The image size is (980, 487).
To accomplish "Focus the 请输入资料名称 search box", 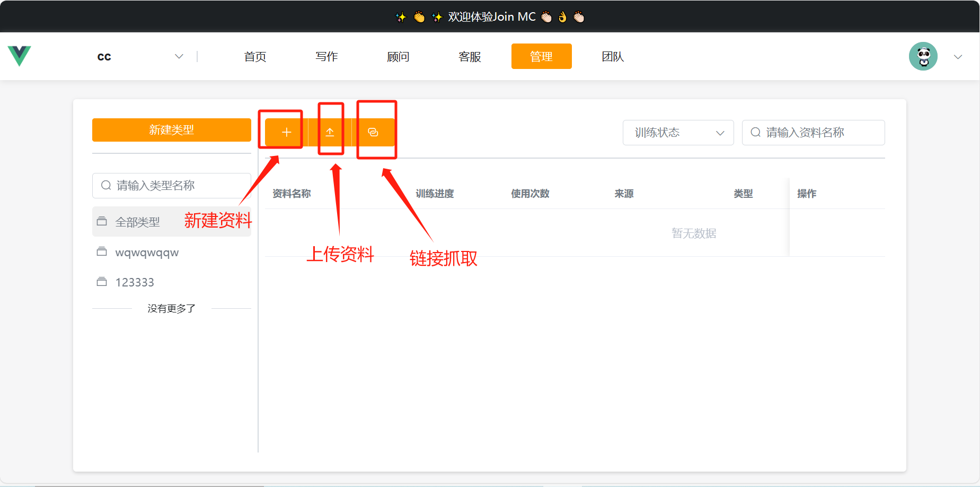I will point(820,133).
